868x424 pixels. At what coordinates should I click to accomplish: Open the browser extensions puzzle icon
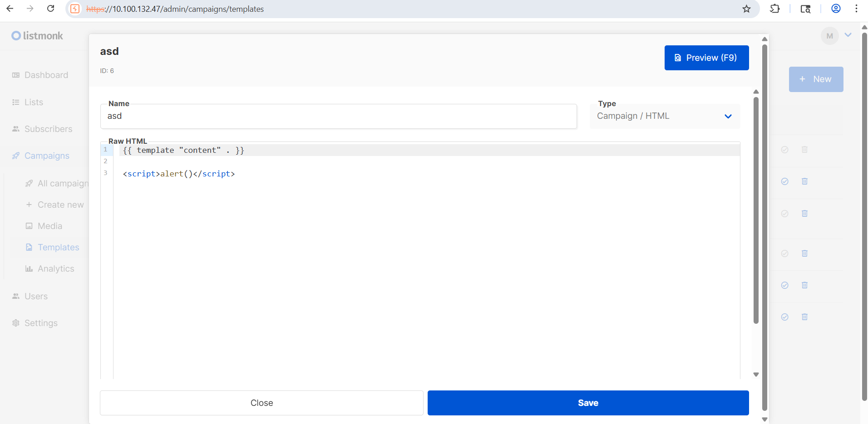[775, 9]
